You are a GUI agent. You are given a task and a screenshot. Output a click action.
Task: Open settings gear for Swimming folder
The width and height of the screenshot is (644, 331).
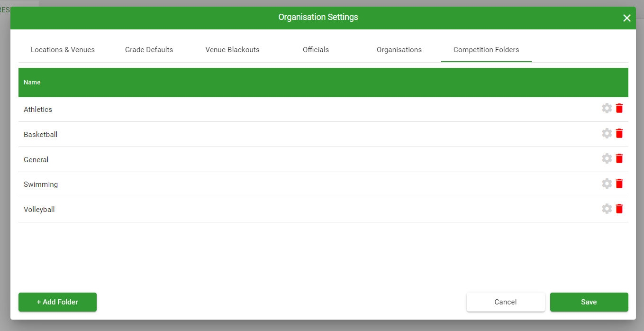(607, 184)
